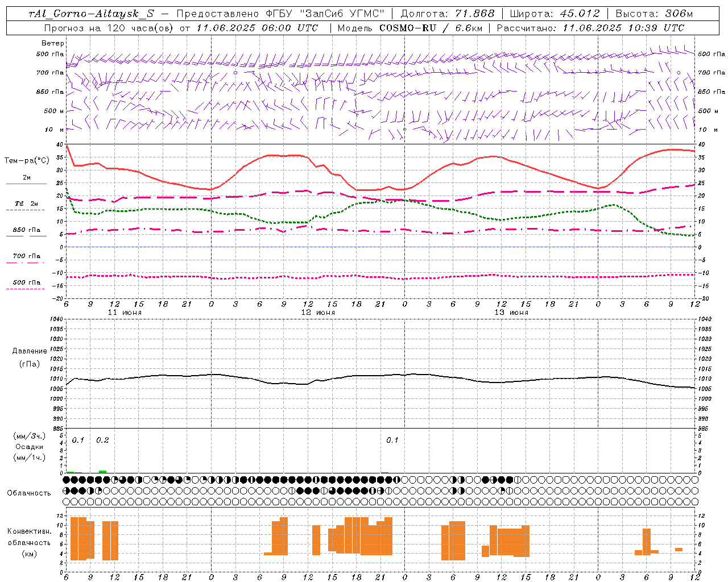728x582 pixels.
Task: Click the green precipitation bar under 0.2
Action: [x=102, y=471]
